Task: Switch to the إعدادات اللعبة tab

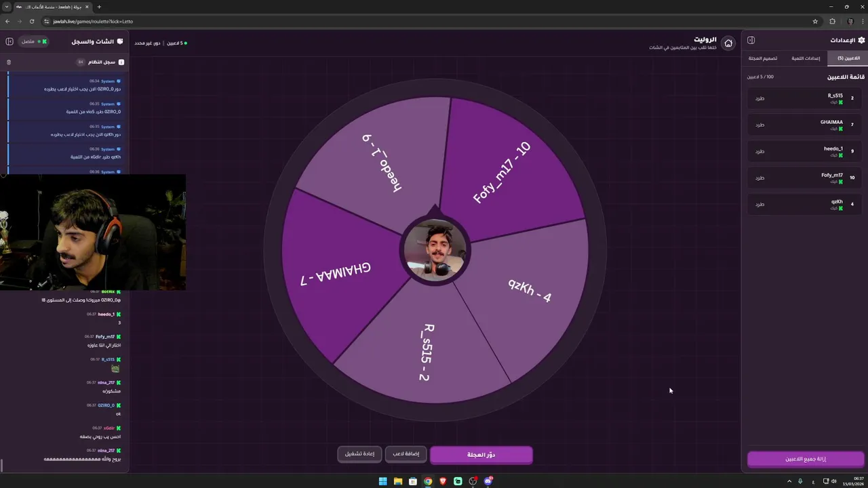Action: click(806, 58)
